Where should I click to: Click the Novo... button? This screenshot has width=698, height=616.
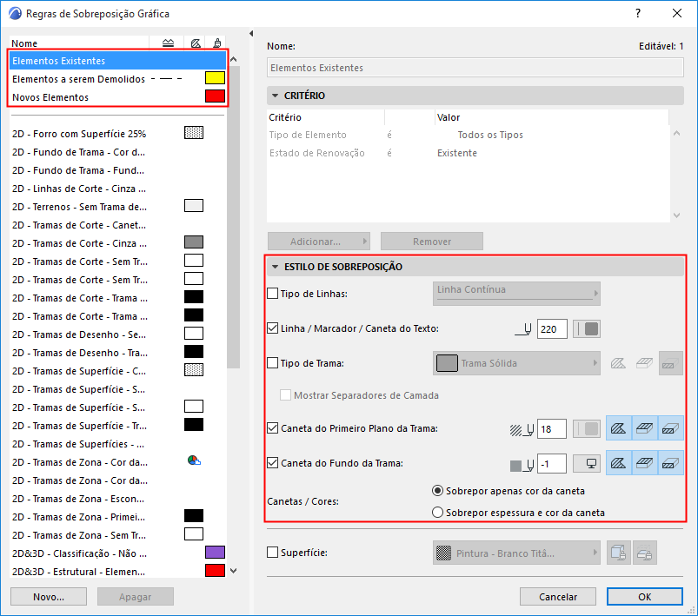[x=49, y=597]
